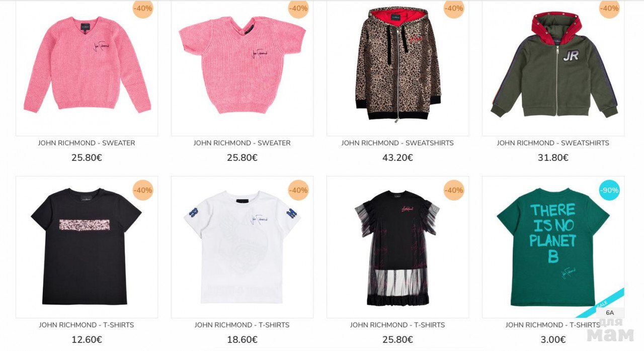Click the -40% badge on white t-shirt
Viewport: 644px width, 351px height.
(298, 190)
